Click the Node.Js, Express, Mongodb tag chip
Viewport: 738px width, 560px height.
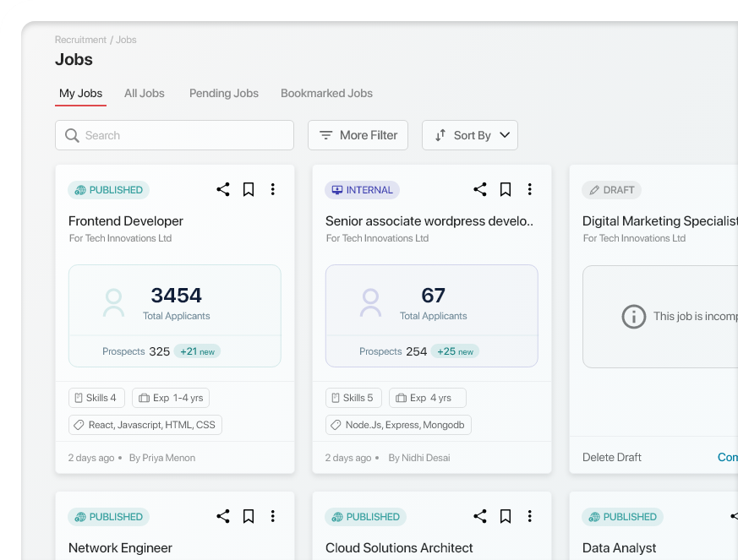399,425
